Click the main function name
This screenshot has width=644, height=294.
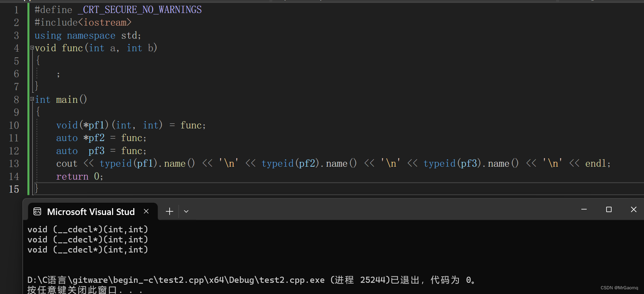67,99
